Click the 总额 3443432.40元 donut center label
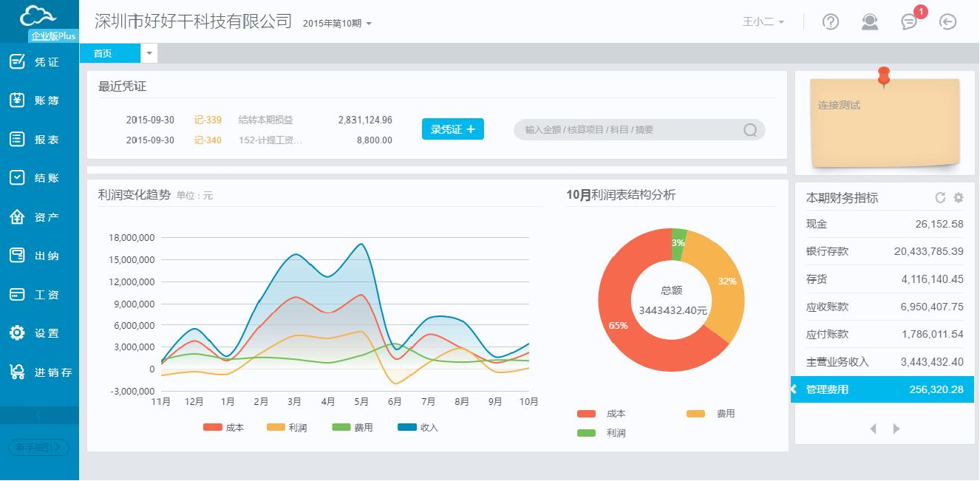 coord(673,301)
